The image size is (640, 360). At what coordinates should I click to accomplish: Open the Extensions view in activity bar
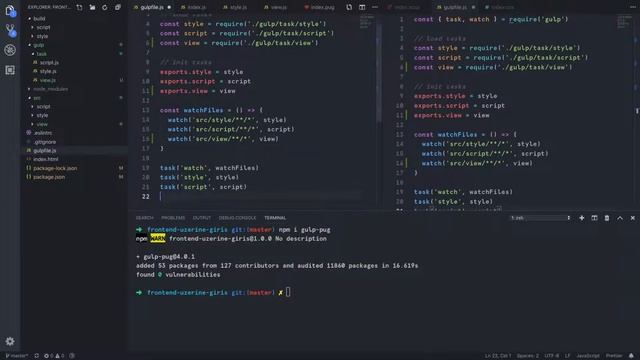pos(10,70)
